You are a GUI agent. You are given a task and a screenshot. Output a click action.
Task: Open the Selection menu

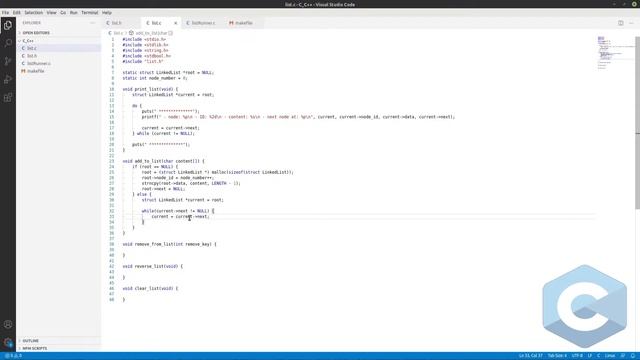[x=33, y=13]
